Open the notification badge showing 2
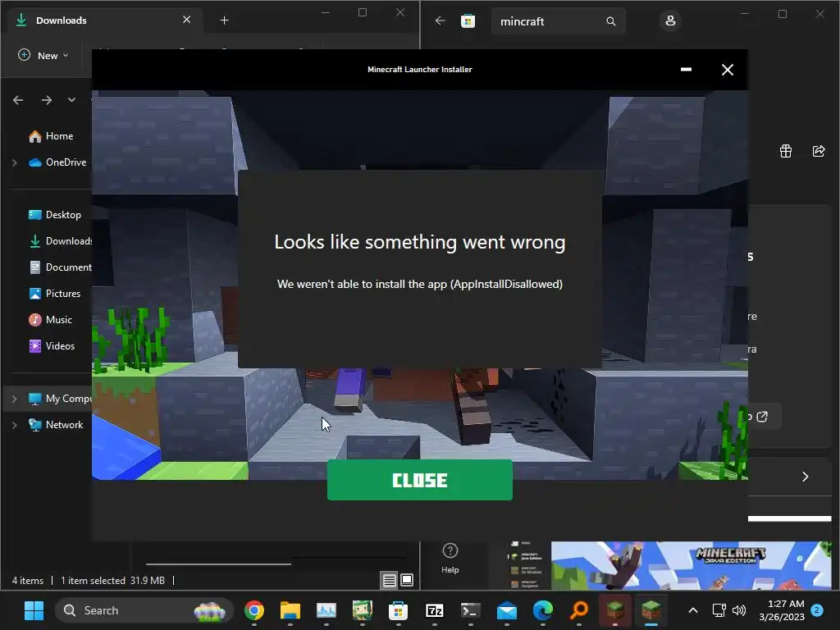840x630 pixels. tap(817, 610)
